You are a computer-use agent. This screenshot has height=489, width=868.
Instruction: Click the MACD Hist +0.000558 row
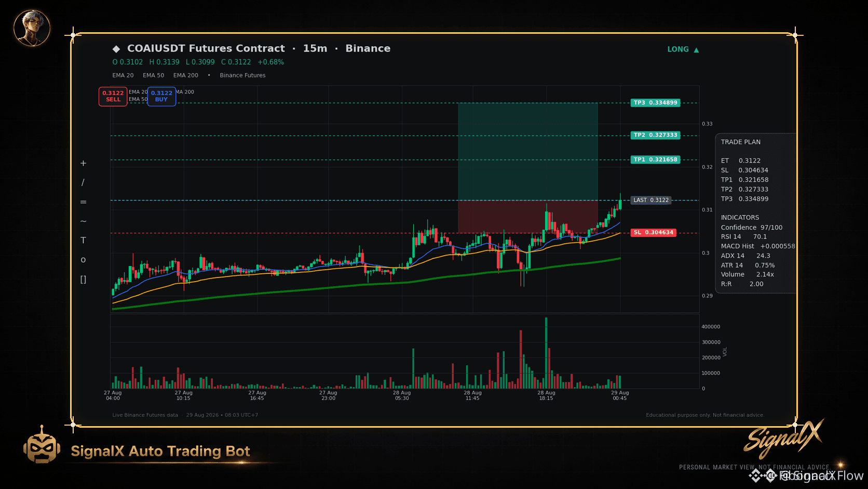tap(758, 246)
